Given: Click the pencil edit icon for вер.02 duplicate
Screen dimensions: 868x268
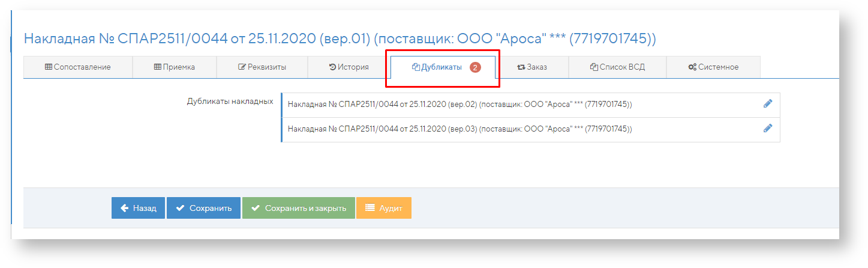Looking at the screenshot, I should tap(767, 103).
